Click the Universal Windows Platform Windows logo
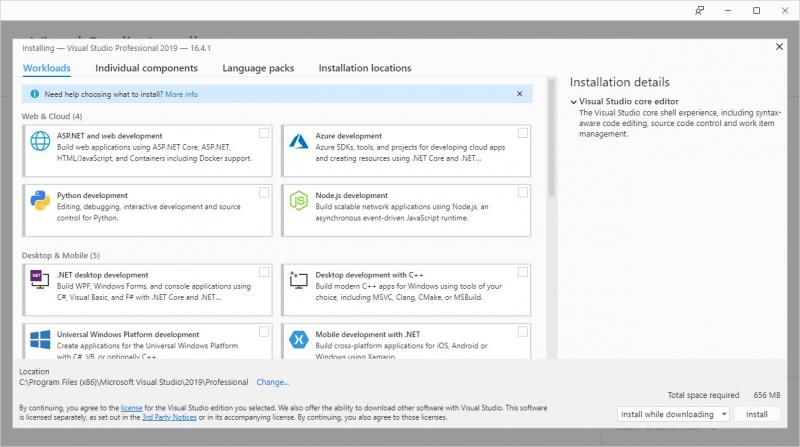 [x=40, y=339]
